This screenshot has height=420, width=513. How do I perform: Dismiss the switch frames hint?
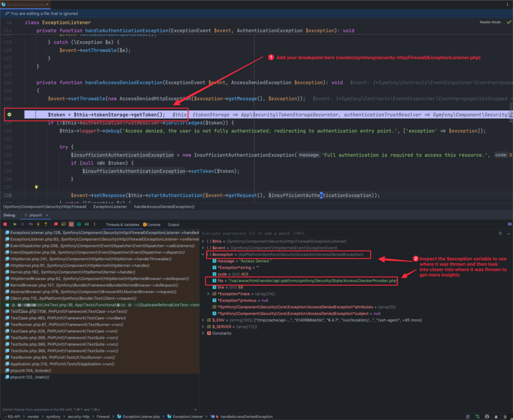196,409
